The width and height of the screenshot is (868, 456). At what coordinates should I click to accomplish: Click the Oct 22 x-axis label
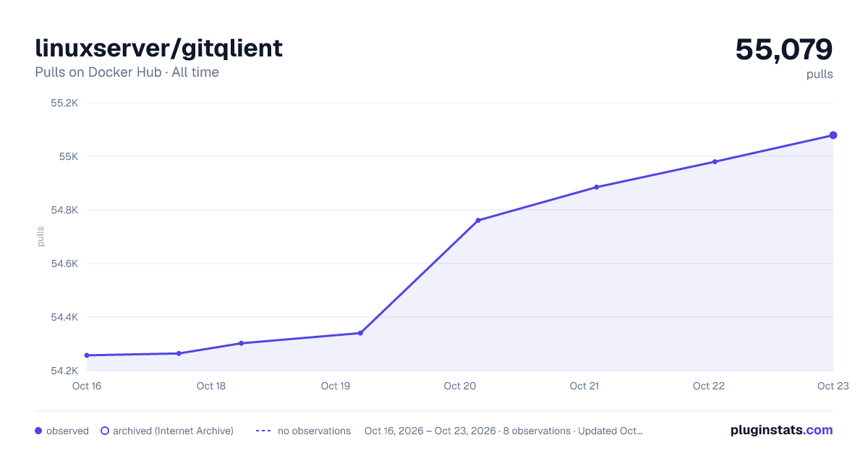click(709, 386)
